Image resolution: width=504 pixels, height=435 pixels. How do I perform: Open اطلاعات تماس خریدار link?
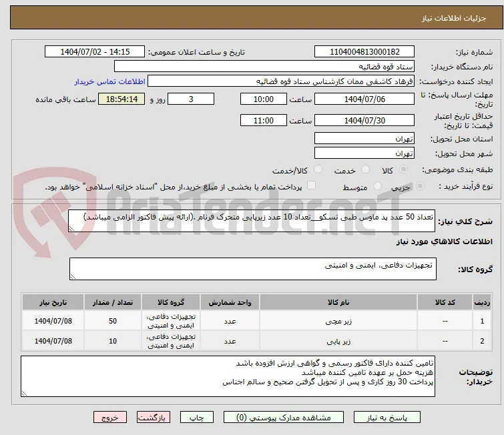click(110, 81)
